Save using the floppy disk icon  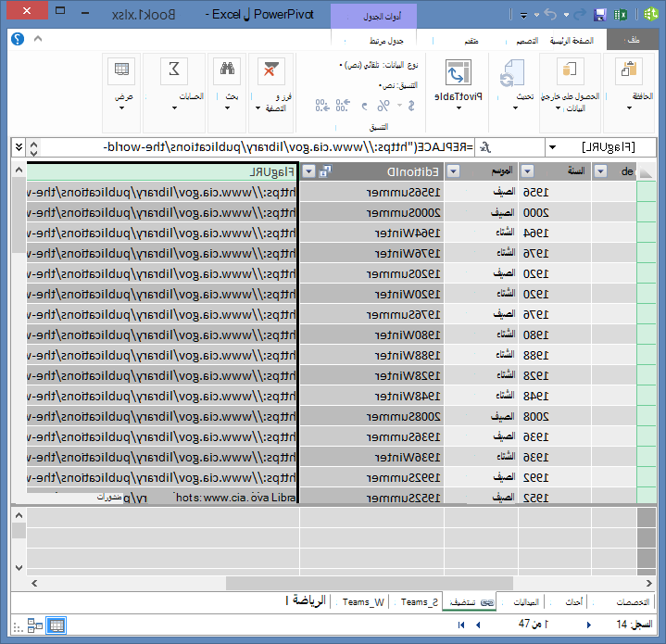[599, 15]
